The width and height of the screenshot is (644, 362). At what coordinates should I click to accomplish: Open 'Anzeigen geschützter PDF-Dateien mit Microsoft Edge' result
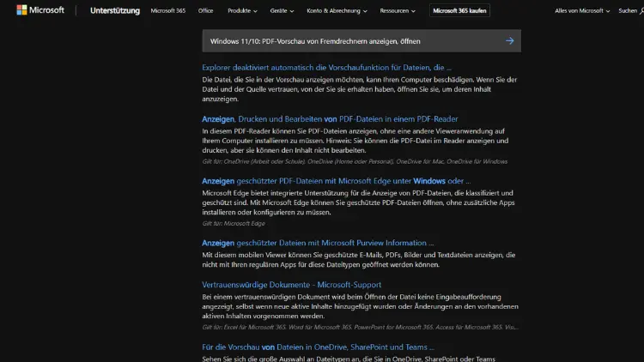(336, 181)
